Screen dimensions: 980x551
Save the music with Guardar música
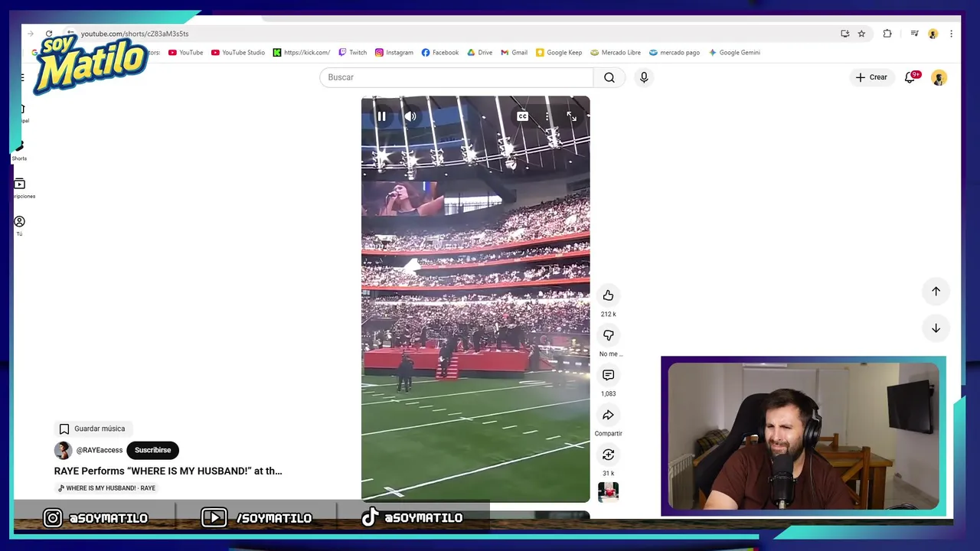coord(92,429)
